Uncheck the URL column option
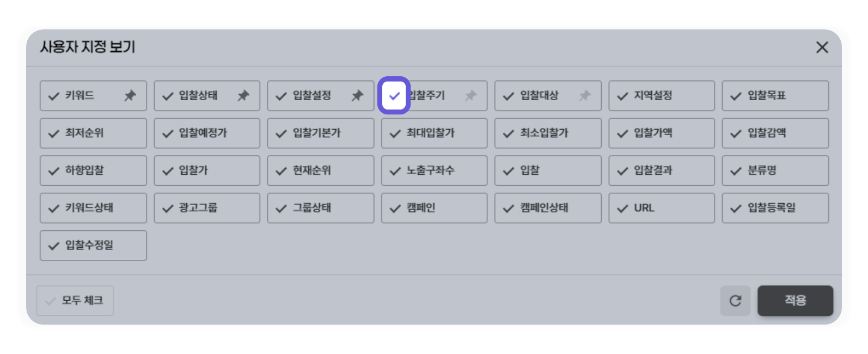 pyautogui.click(x=662, y=208)
